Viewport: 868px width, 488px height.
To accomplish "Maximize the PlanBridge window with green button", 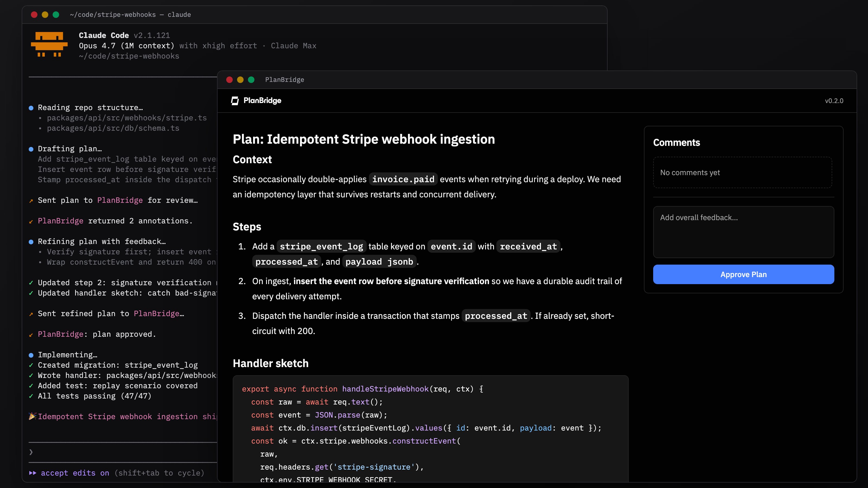I will 251,79.
